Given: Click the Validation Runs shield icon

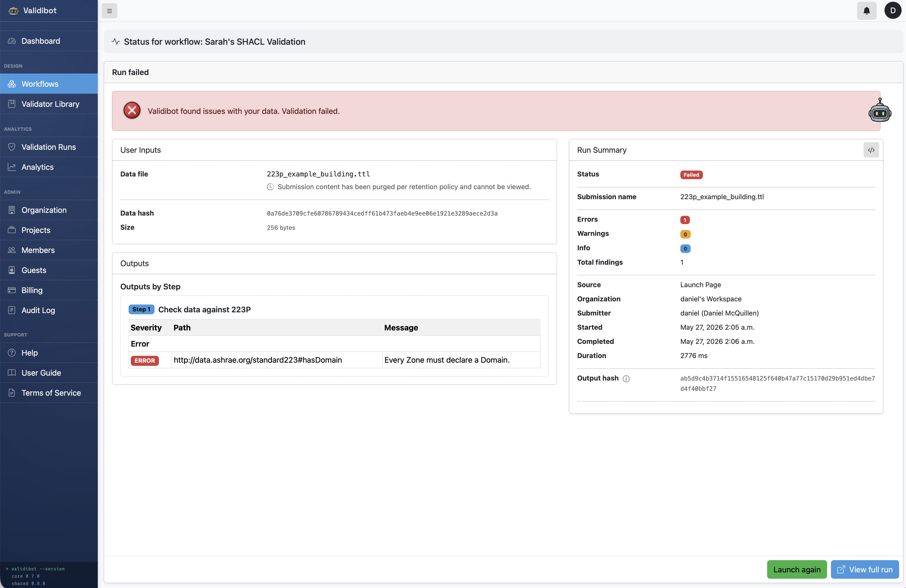Looking at the screenshot, I should tap(12, 147).
